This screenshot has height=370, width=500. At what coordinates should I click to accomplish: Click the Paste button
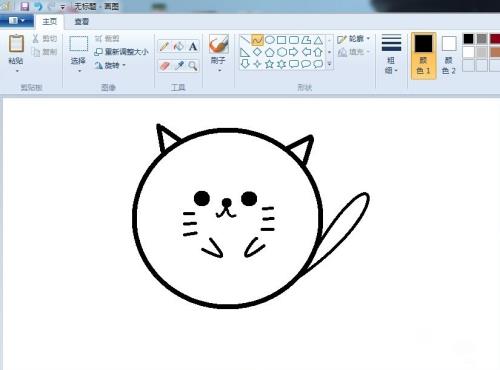[16, 53]
